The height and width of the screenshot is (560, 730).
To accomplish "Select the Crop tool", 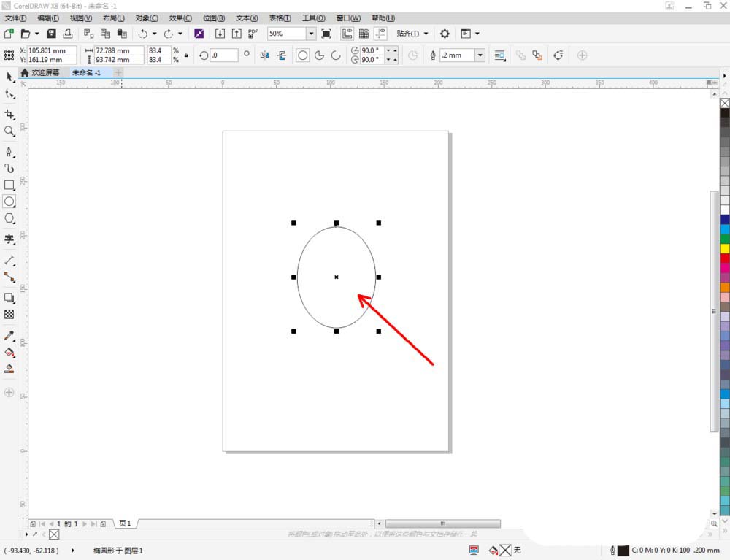I will tap(9, 115).
